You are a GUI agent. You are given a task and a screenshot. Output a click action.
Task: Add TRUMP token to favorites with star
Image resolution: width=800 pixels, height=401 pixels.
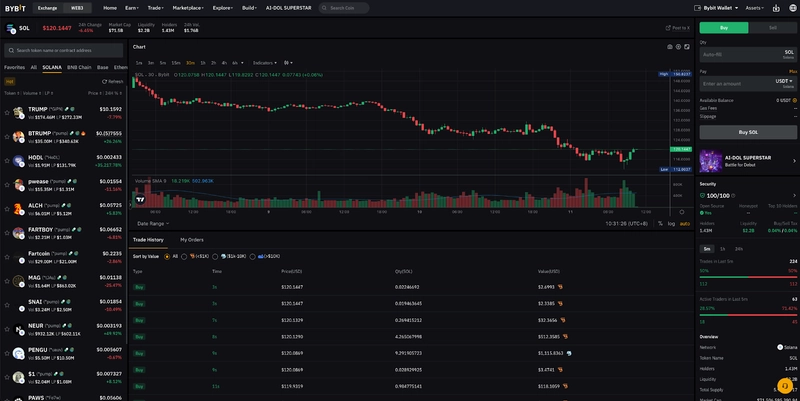(x=7, y=109)
